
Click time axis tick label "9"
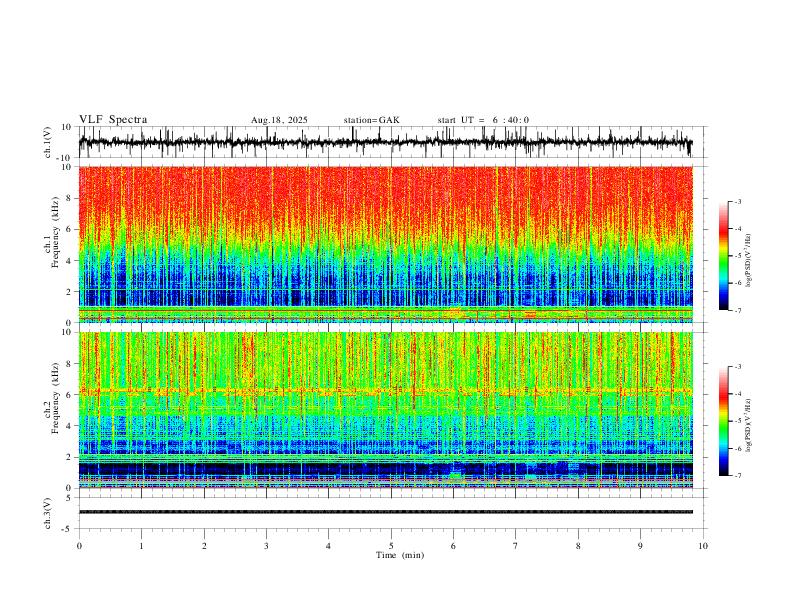(x=640, y=546)
